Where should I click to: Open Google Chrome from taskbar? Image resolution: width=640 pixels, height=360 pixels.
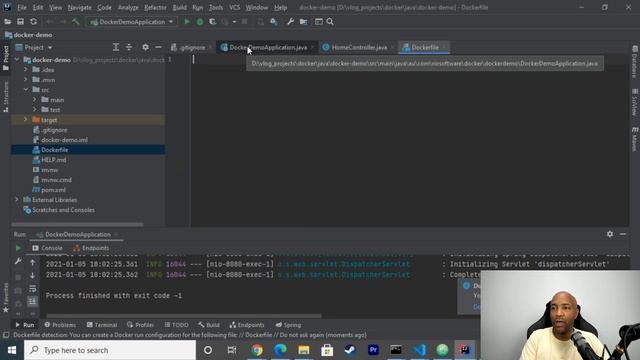(x=257, y=350)
